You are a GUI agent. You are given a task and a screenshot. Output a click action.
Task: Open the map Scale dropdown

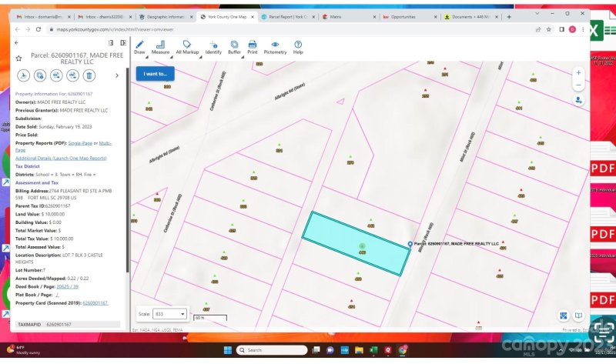172,314
